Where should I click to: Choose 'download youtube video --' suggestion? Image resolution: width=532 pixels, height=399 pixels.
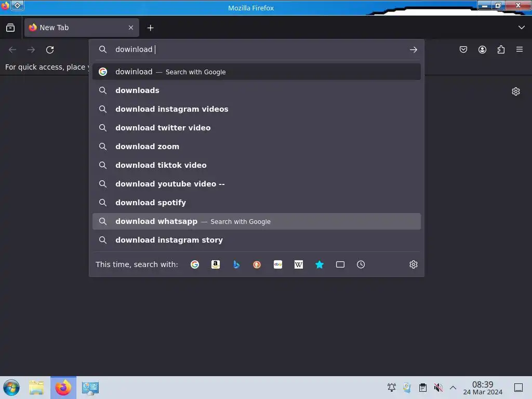pyautogui.click(x=257, y=184)
